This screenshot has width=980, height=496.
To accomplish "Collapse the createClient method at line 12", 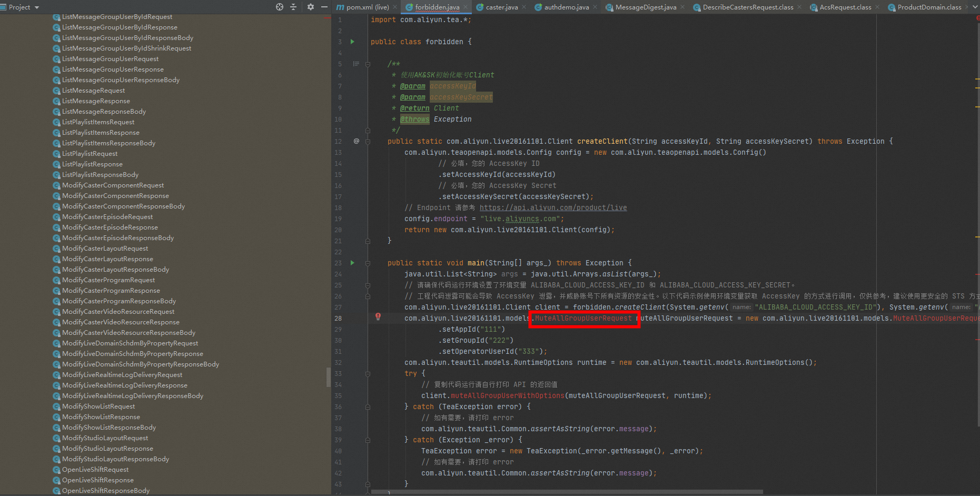I will pyautogui.click(x=368, y=141).
